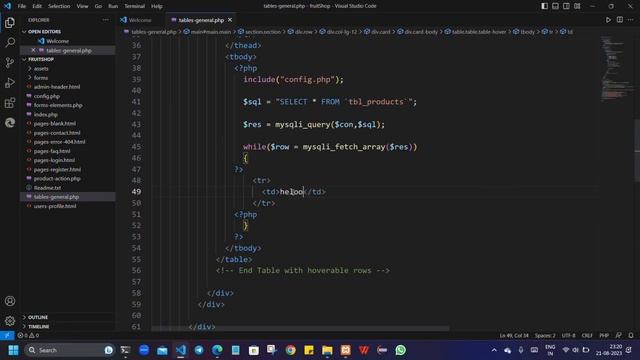This screenshot has height=360, width=640.
Task: Click the editor vertical scrollbar
Action: click(637, 151)
